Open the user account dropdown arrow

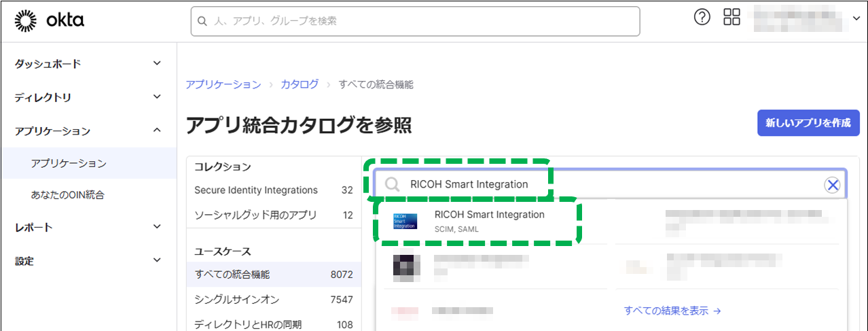tap(856, 18)
